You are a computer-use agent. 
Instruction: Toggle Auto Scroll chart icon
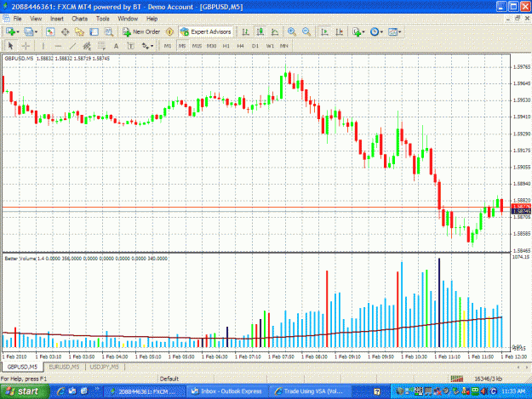coord(324,31)
